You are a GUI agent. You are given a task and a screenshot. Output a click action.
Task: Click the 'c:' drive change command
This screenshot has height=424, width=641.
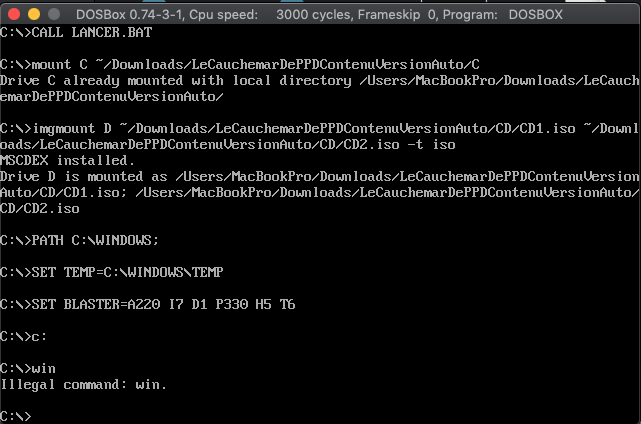click(24, 337)
